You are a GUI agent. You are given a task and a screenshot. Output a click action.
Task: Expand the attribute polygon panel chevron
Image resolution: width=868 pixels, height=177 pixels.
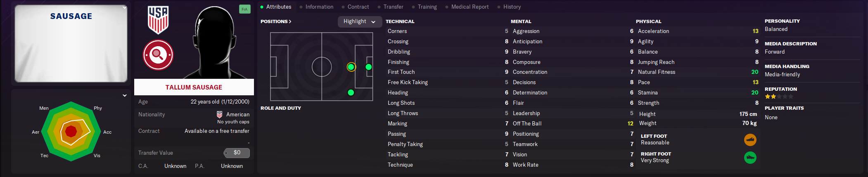(125, 95)
